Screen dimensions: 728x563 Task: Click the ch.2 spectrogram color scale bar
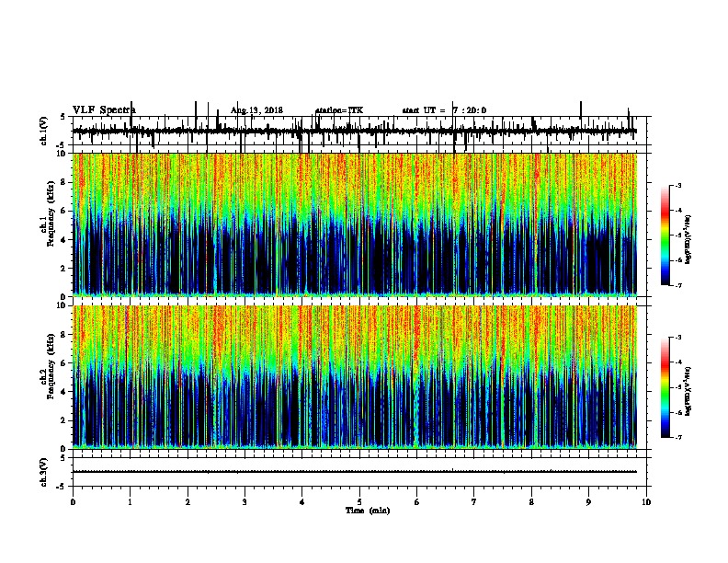665,387
